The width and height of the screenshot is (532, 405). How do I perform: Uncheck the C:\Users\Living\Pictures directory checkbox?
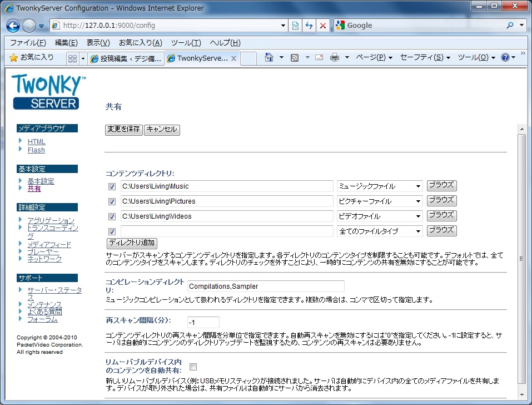pyautogui.click(x=112, y=201)
